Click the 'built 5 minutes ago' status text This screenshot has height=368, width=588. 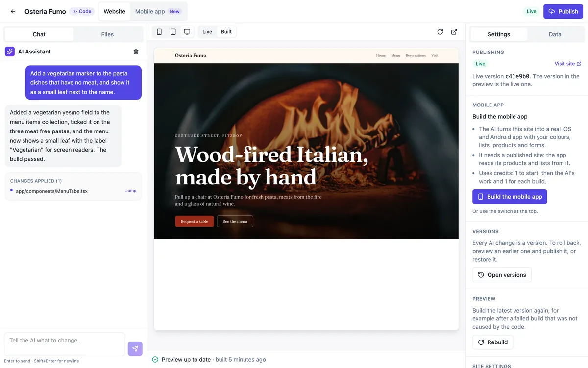[x=241, y=360]
